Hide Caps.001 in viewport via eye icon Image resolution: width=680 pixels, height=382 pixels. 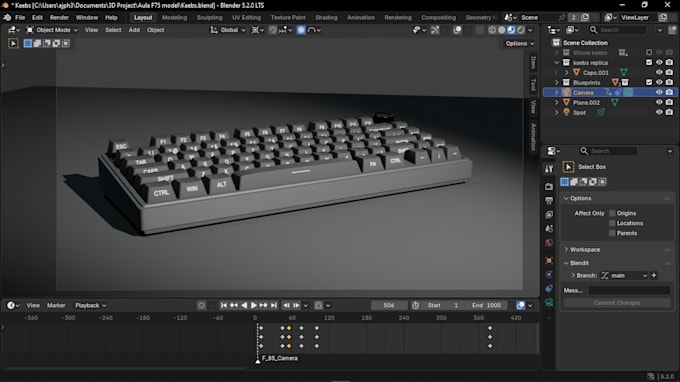(659, 72)
